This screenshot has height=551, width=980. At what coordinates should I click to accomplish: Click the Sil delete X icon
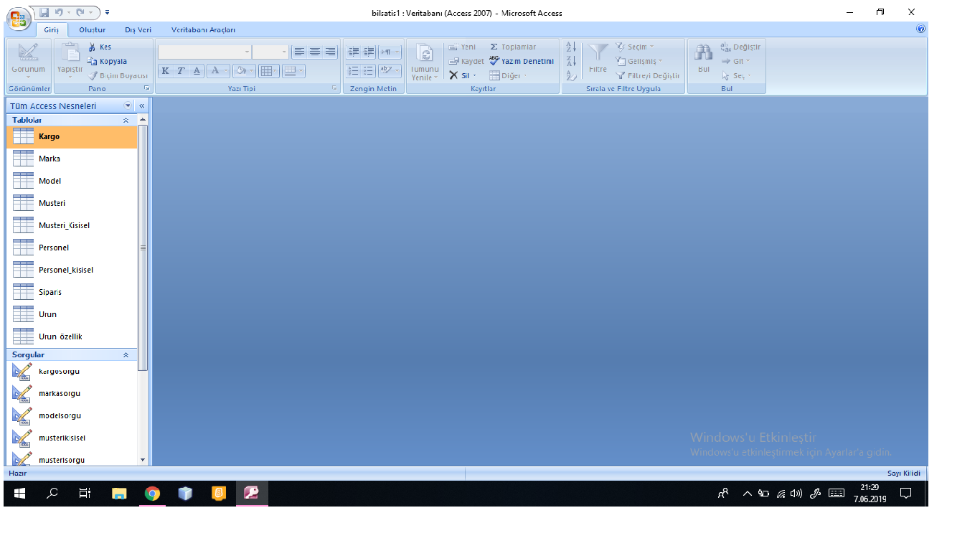pos(453,76)
